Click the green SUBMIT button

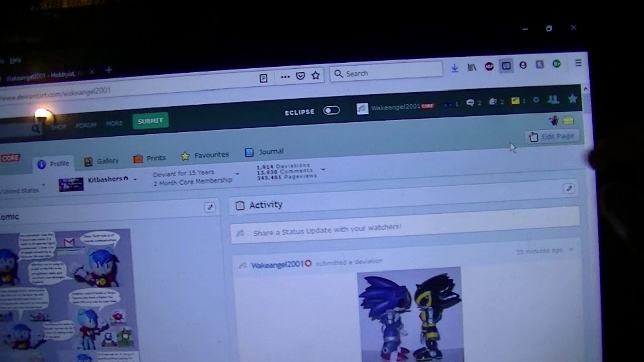pyautogui.click(x=150, y=121)
